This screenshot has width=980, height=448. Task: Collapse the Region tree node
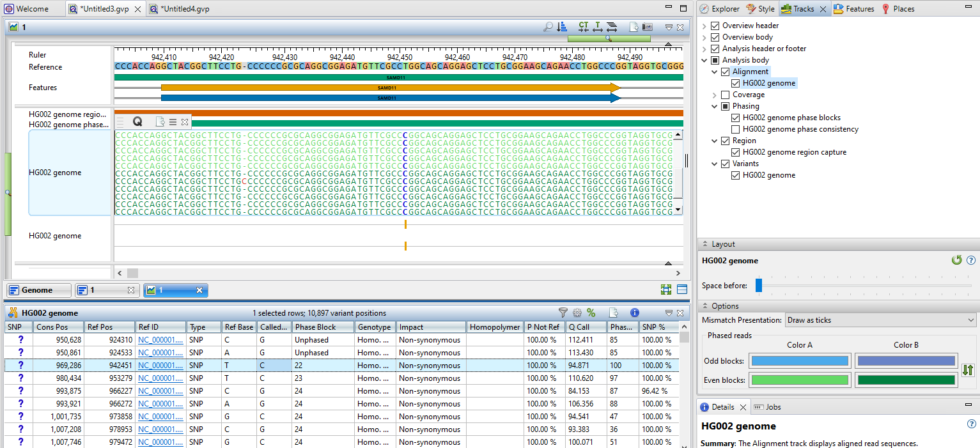(x=715, y=141)
